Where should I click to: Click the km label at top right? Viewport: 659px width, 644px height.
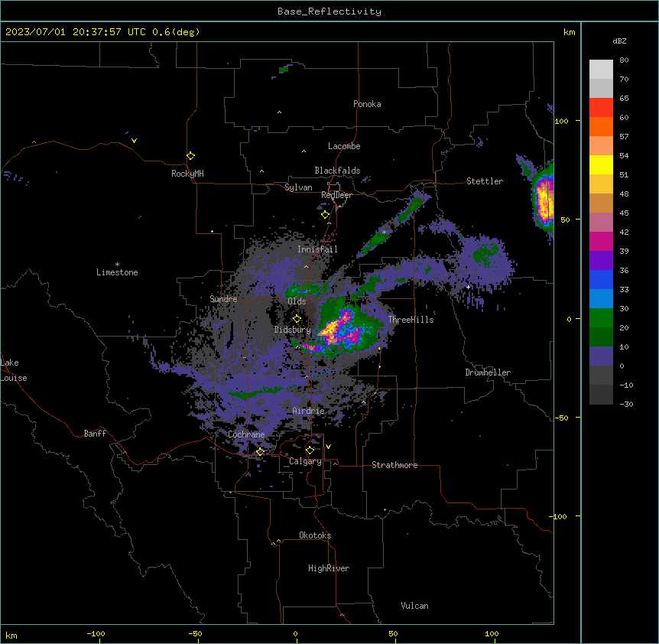pos(569,32)
